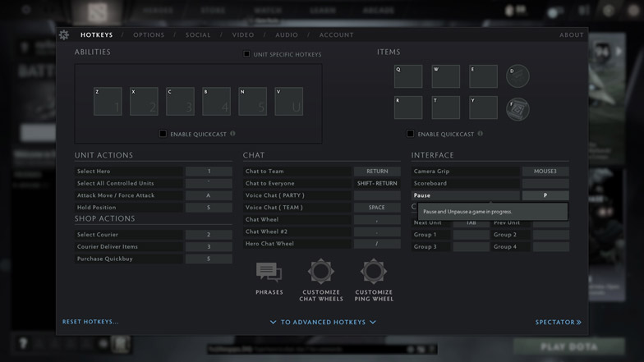This screenshot has width=644, height=362.
Task: Click the settings gear icon
Action: (64, 34)
